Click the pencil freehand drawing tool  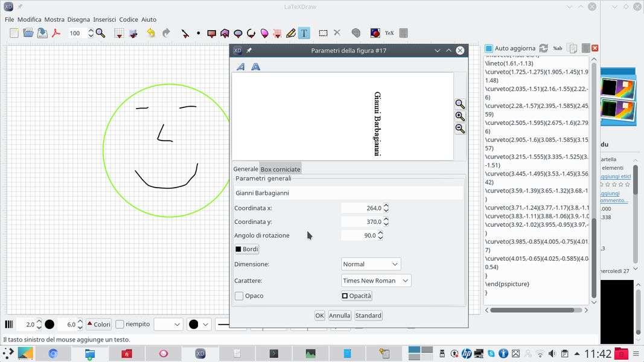tap(291, 33)
